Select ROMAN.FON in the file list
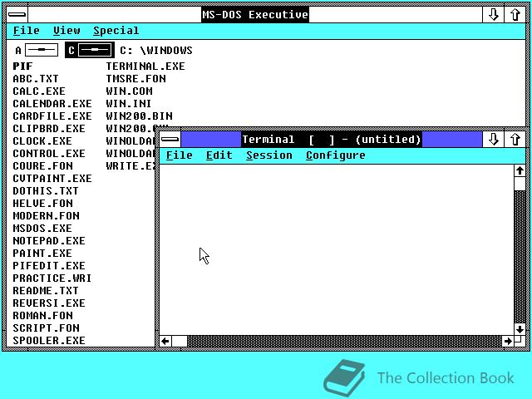 [x=42, y=316]
